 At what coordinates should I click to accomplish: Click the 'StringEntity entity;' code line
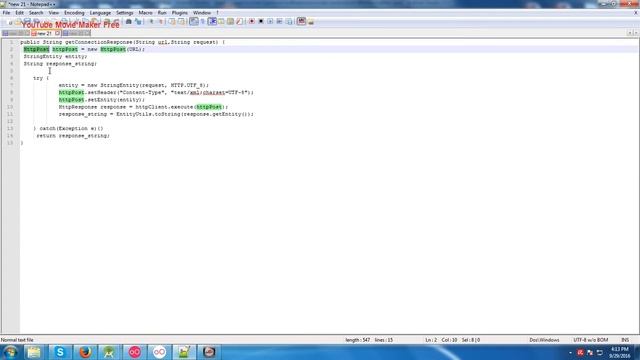55,56
